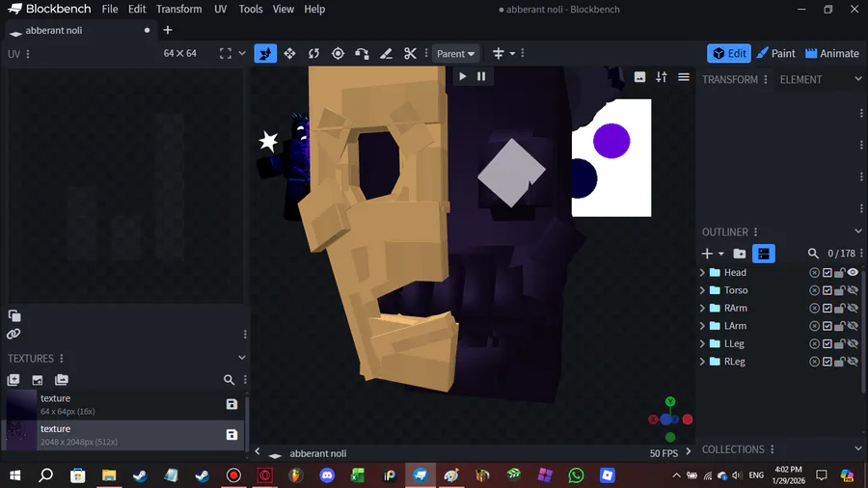Open the Textures panel options dots

62,359
